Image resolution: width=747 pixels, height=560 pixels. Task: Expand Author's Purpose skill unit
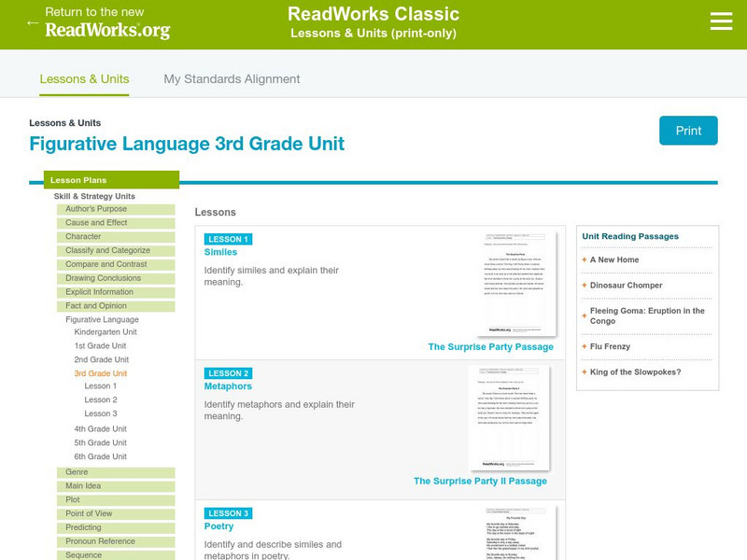click(x=116, y=209)
